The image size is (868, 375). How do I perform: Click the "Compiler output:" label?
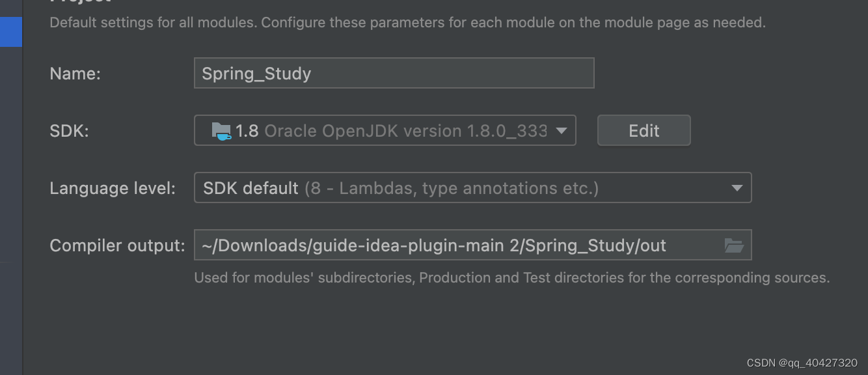click(118, 245)
